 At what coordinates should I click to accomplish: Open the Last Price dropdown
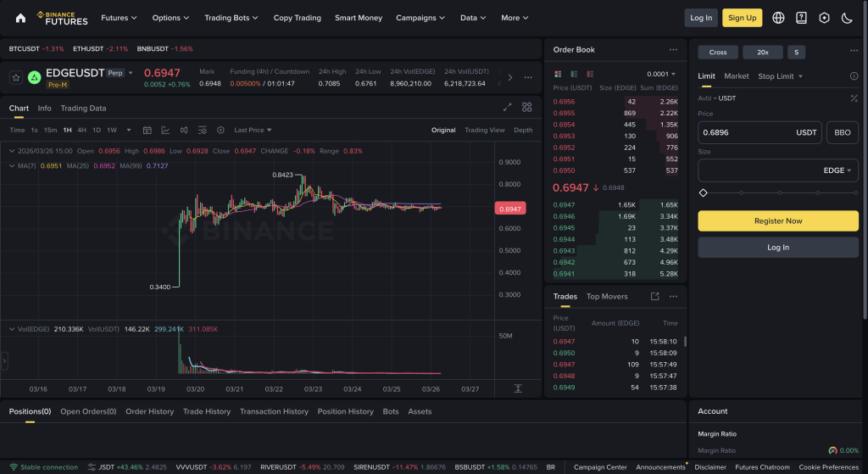coord(253,131)
